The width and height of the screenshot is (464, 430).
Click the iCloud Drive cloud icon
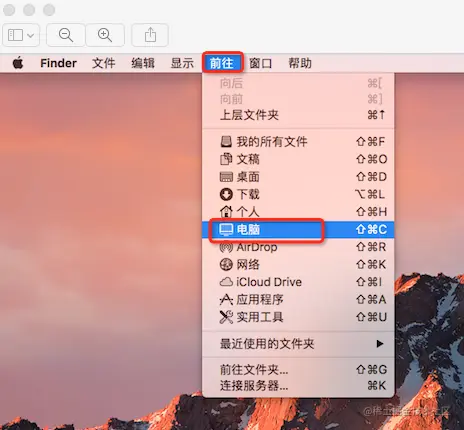[226, 282]
